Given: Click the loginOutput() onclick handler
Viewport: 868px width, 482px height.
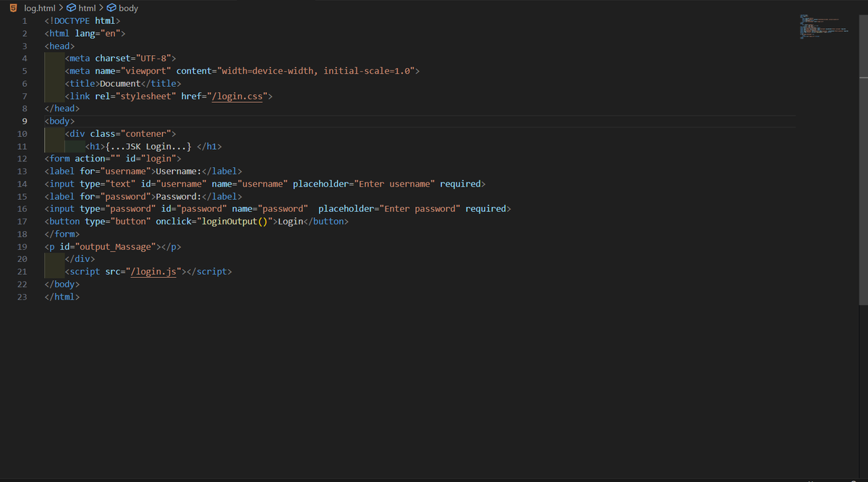Looking at the screenshot, I should (235, 221).
